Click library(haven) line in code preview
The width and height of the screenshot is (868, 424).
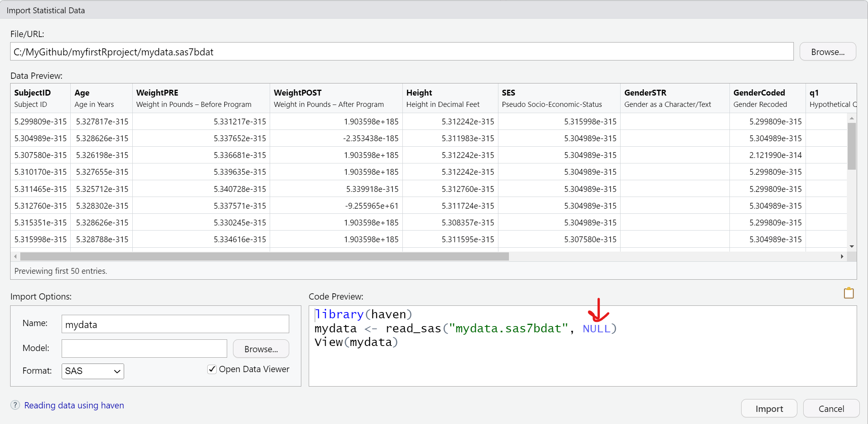[363, 314]
